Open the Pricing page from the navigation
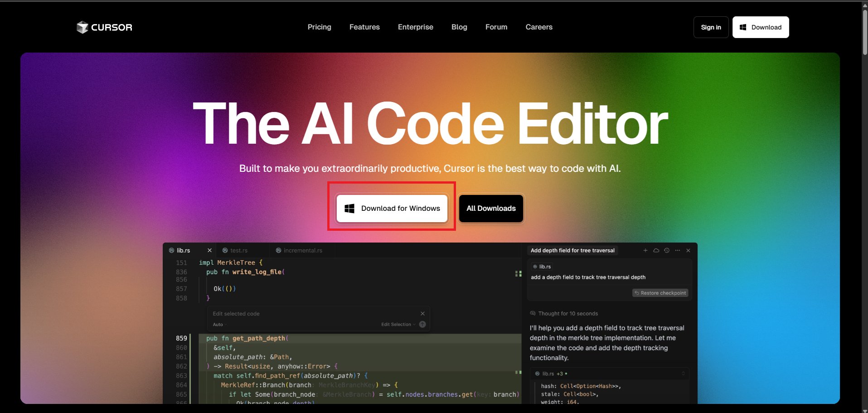Viewport: 868px width, 413px height. tap(319, 27)
